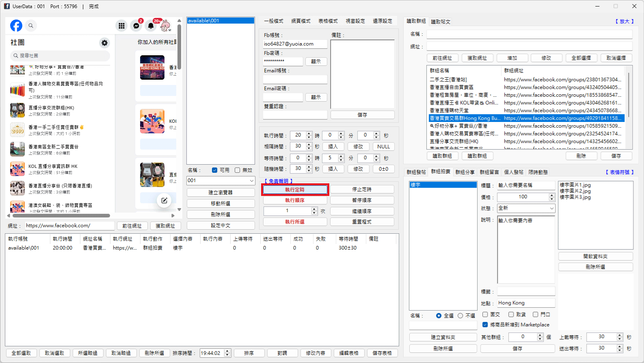Select the 全選 radio button
644x363 pixels.
[439, 315]
